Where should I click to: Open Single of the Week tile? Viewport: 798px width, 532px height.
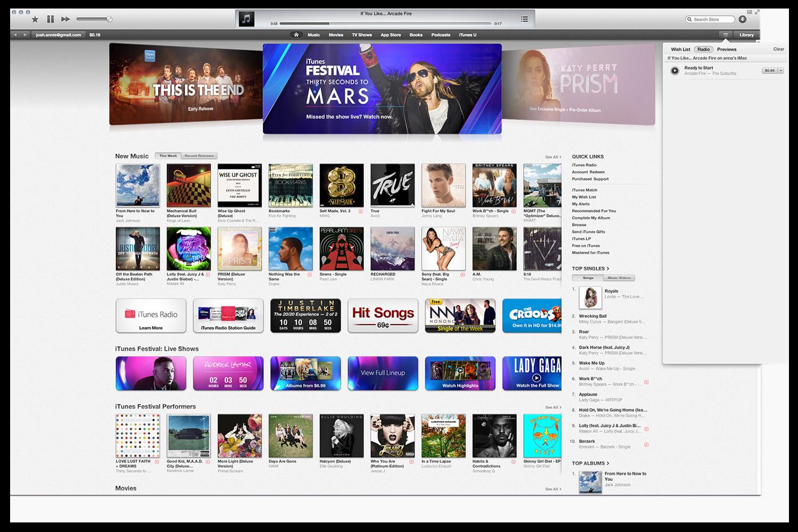pos(460,315)
